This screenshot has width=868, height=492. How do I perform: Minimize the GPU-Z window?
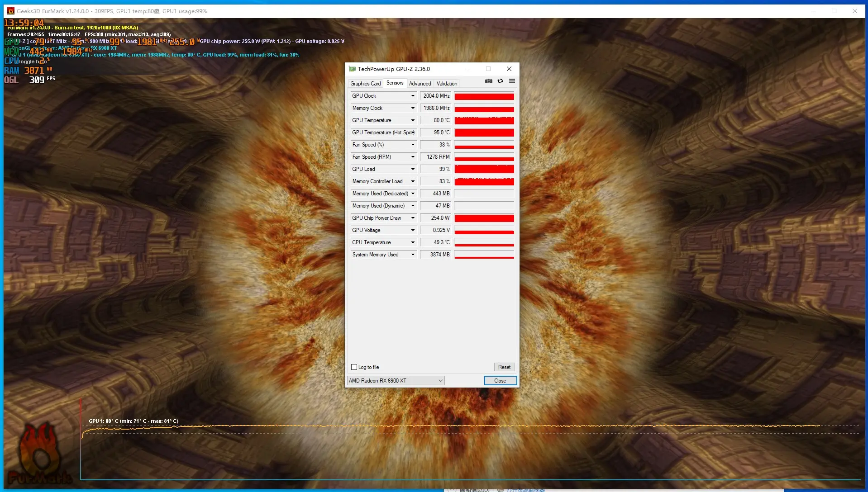tap(468, 69)
